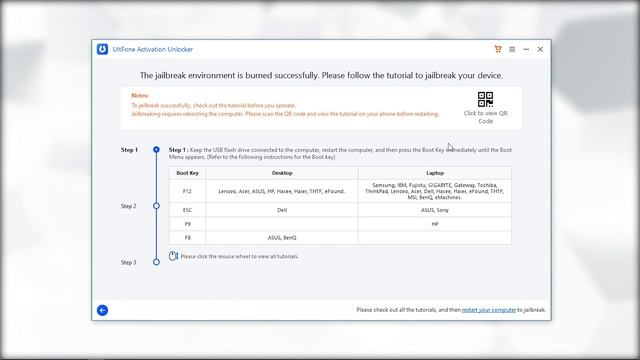Minimize the UltFone Activation Unlocker window
Image resolution: width=640 pixels, height=360 pixels.
(x=526, y=49)
